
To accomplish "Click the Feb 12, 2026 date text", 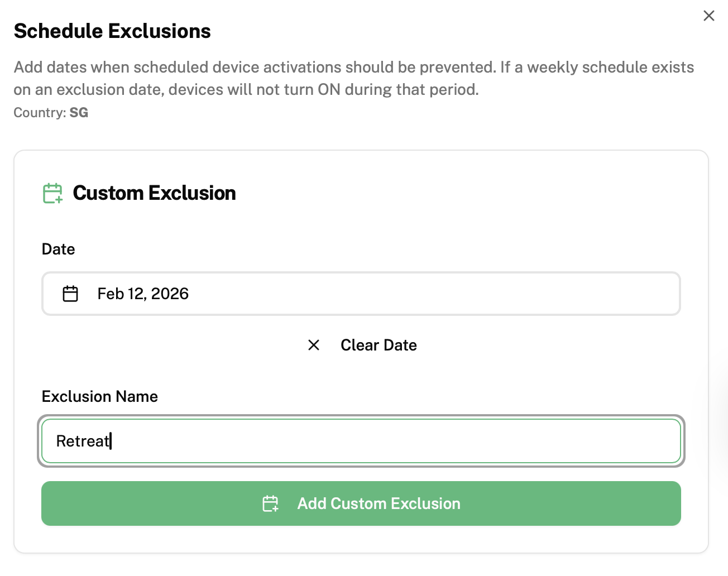I will point(143,294).
